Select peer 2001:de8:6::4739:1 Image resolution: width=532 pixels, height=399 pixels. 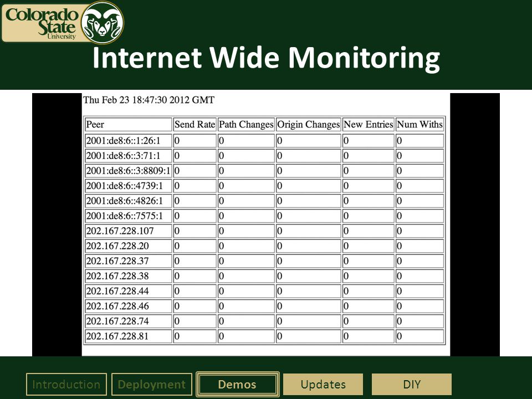128,186
